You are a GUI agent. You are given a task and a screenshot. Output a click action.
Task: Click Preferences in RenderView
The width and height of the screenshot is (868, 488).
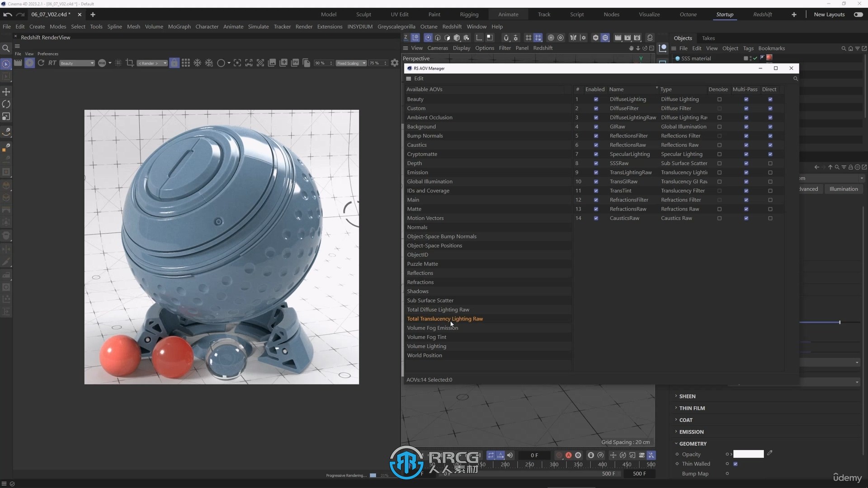click(48, 54)
